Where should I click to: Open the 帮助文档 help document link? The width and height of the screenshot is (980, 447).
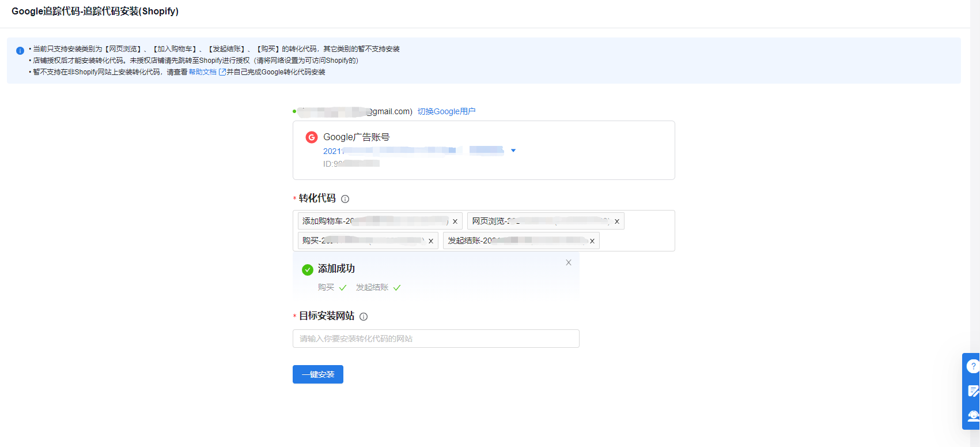pos(203,72)
